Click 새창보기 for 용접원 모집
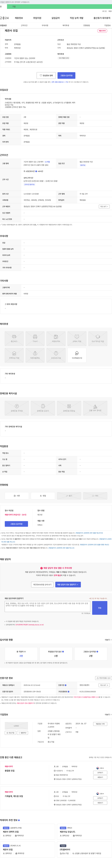This screenshot has width=112, height=868. tap(100, 777)
